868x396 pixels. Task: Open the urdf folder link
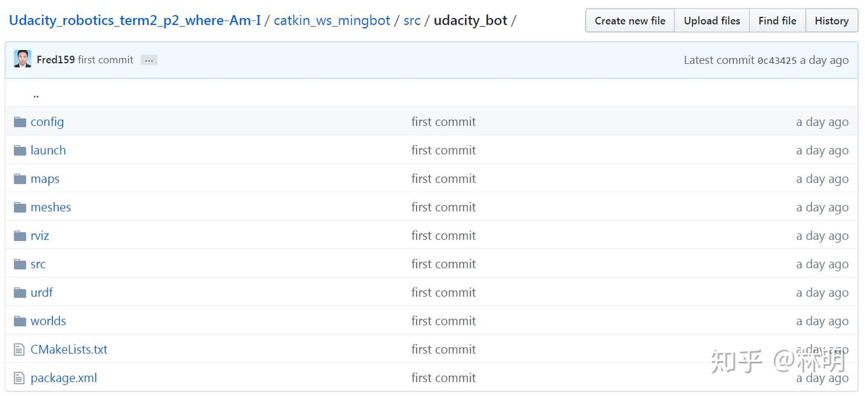(42, 292)
